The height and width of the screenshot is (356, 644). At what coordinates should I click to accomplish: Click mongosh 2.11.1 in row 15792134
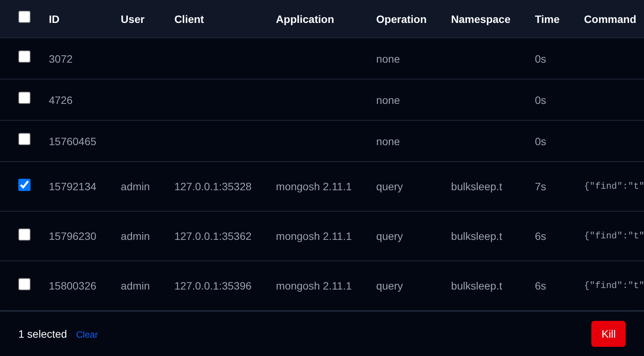pos(314,187)
